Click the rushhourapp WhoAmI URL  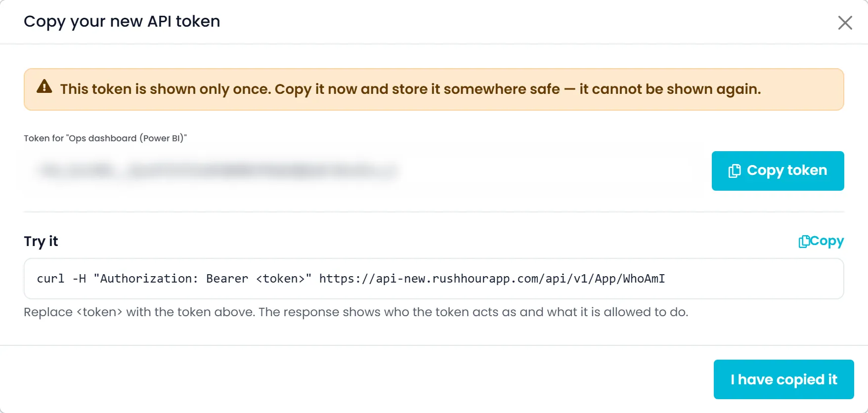tap(492, 279)
